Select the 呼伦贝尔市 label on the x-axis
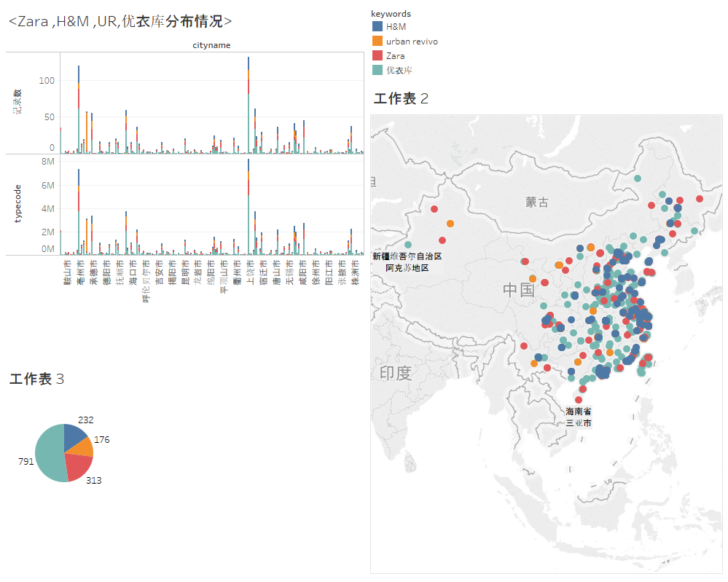This screenshot has width=728, height=582. tap(146, 281)
